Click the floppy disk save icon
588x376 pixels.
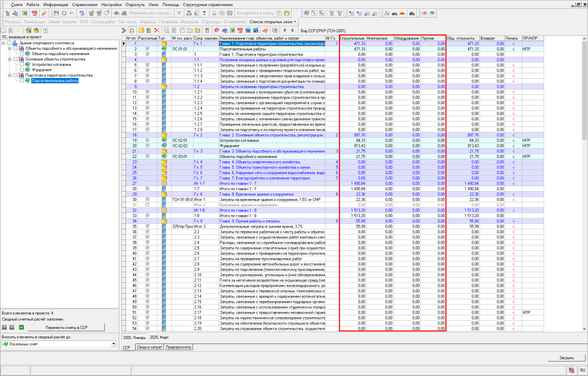56,13
